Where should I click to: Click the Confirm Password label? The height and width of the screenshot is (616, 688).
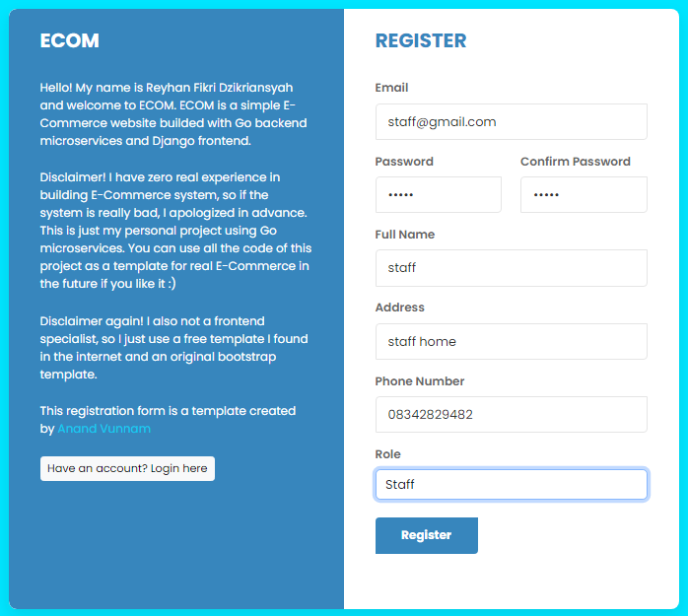point(576,162)
